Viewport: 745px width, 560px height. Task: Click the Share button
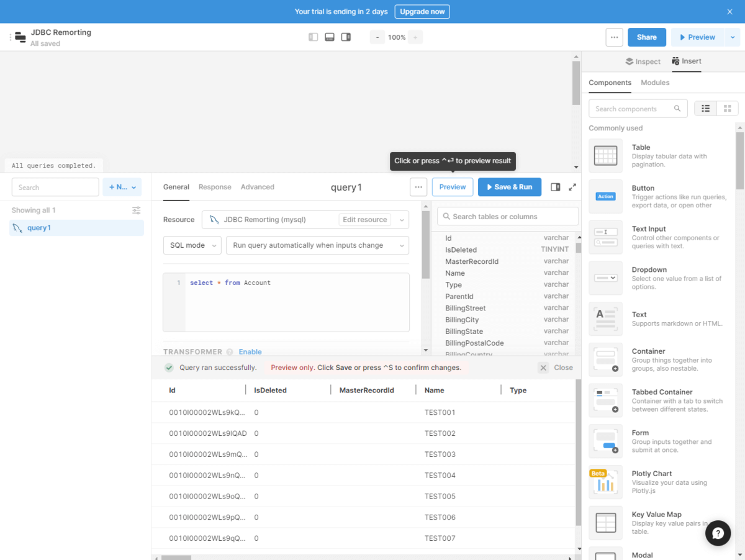coord(646,37)
